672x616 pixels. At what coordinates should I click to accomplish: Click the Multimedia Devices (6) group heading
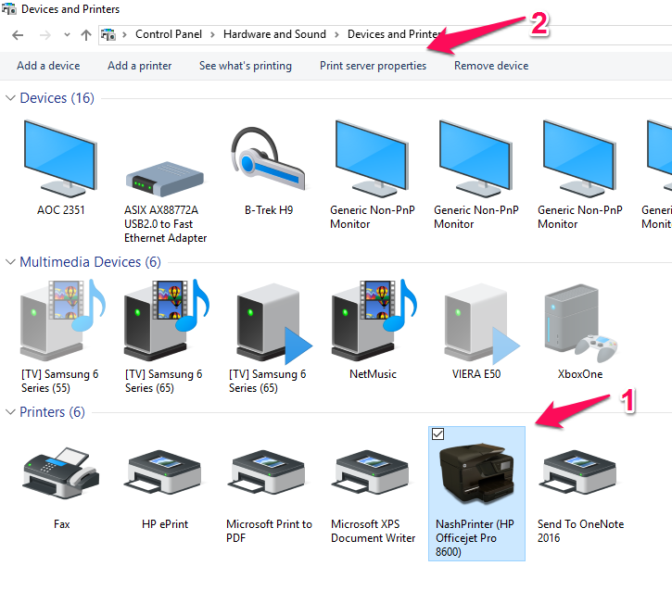(91, 262)
